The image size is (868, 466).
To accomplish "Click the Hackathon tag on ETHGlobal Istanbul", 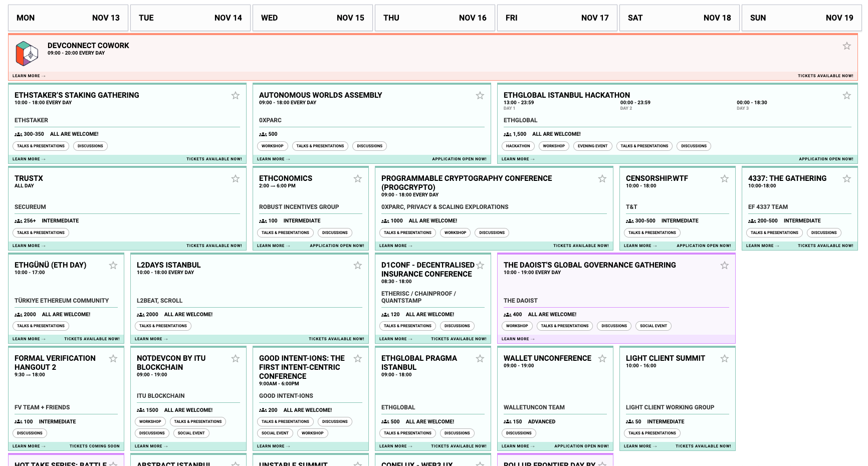I will point(518,146).
